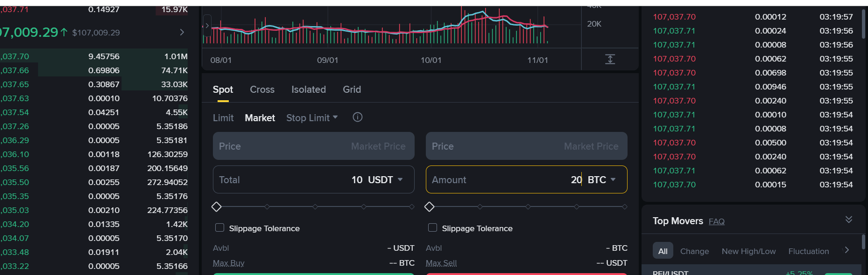Screen dimensions: 868x275
Task: Select order book row with total 126.30259
Action: coord(94,154)
